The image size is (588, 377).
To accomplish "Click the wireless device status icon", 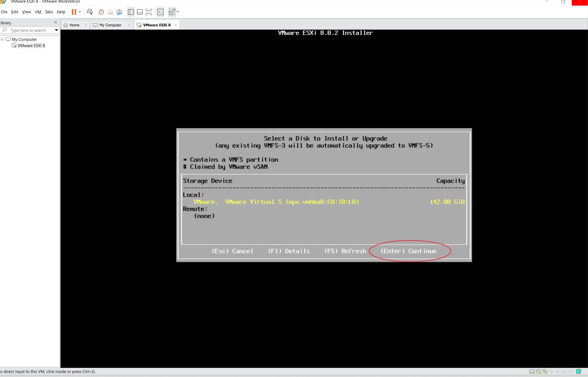I will tap(570, 371).
